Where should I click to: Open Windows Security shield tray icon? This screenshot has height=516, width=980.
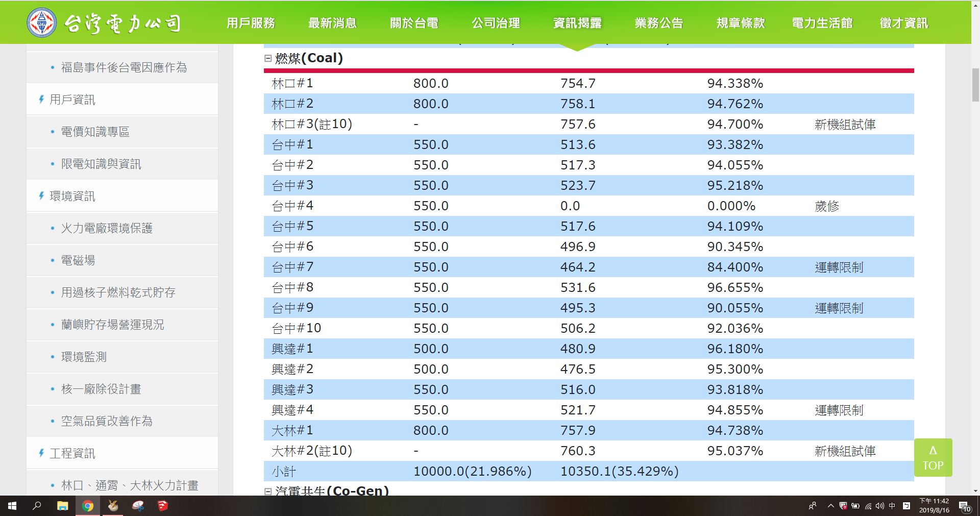click(x=843, y=506)
